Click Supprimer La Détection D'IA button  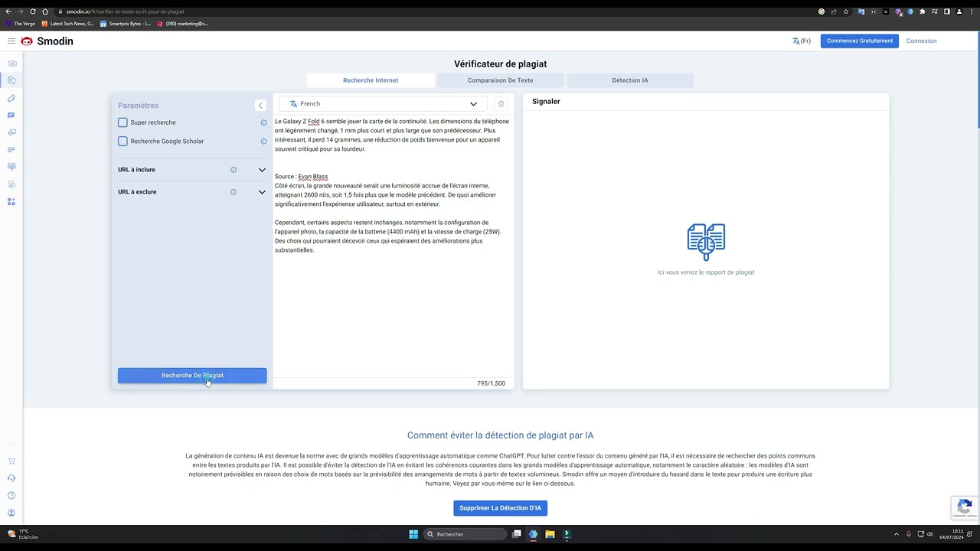pyautogui.click(x=500, y=508)
